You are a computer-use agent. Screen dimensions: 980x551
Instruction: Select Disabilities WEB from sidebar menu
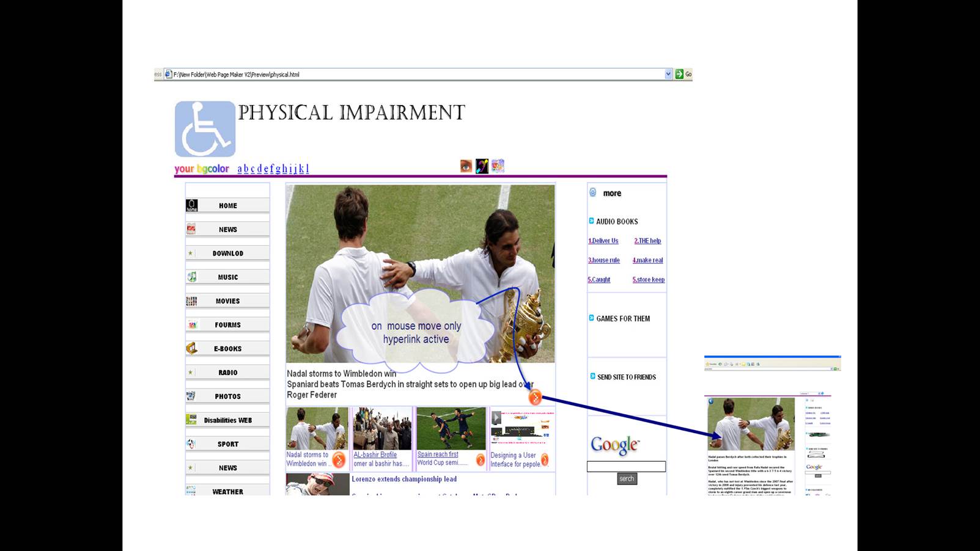click(x=227, y=420)
